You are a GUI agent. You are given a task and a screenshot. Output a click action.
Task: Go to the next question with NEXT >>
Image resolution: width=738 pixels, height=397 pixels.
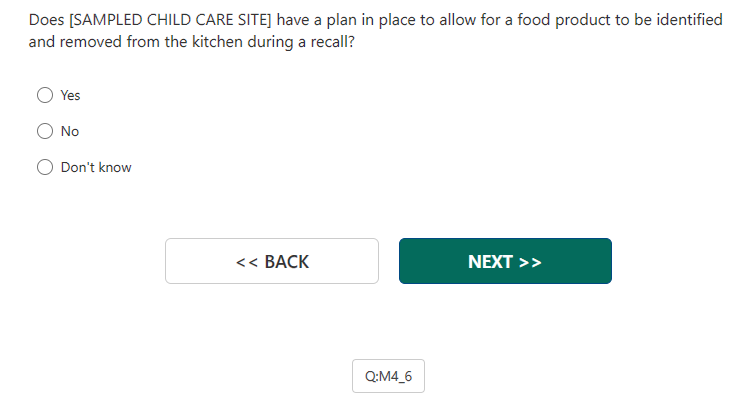[x=505, y=261]
